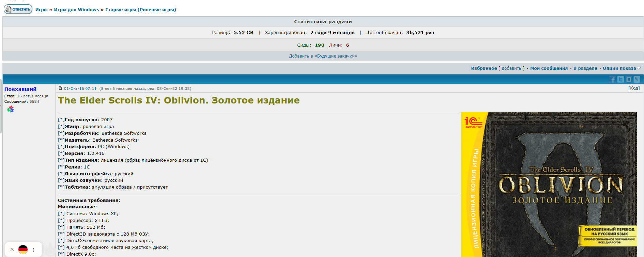Select registered age 2 года 9 месяцев

[x=333, y=33]
